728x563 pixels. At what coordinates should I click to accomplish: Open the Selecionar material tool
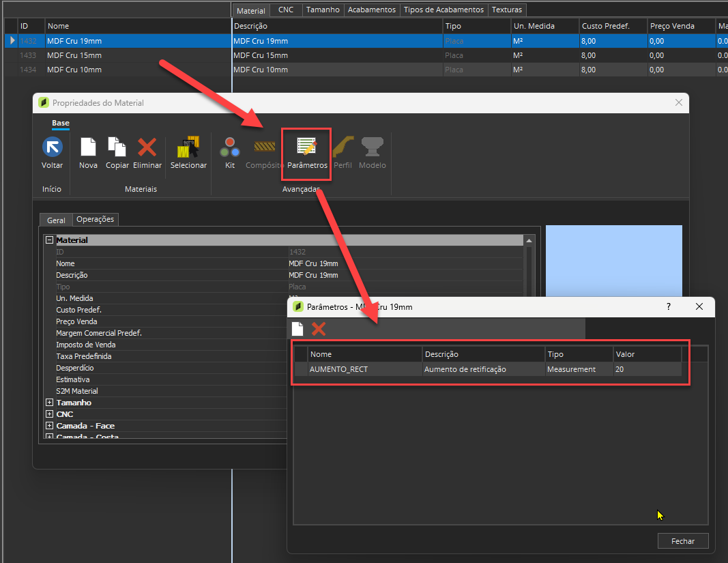188,147
